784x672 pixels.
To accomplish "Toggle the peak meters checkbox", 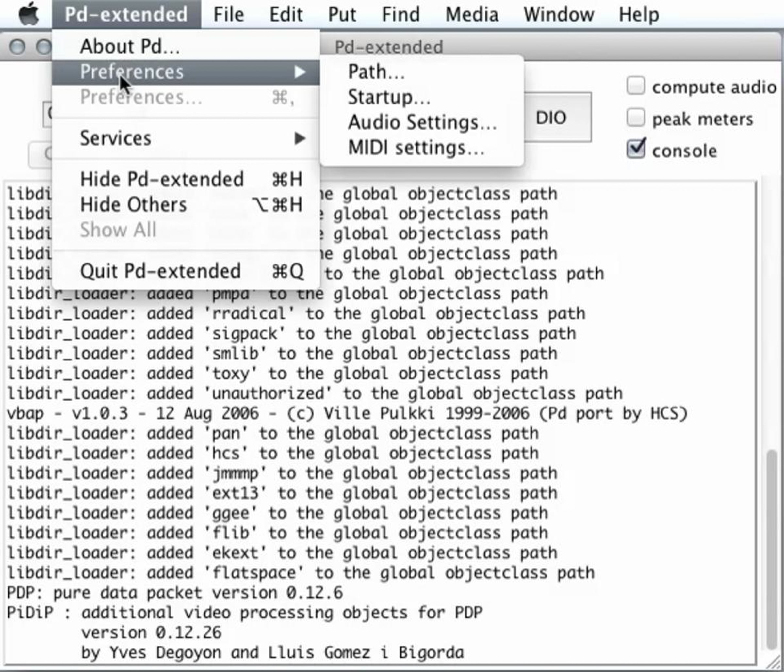I will tap(636, 118).
